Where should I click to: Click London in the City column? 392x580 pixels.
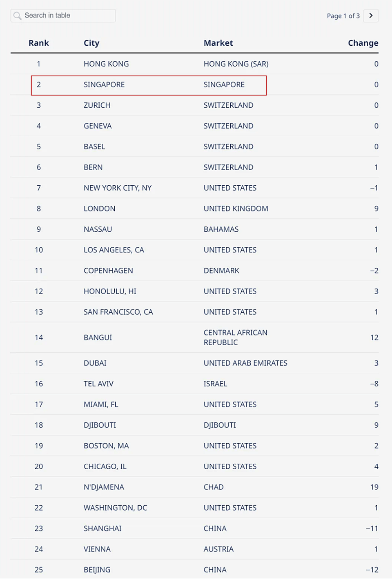[x=99, y=209]
